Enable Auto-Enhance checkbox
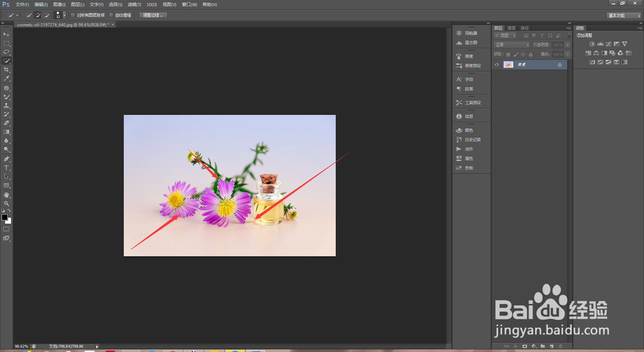 coord(111,15)
